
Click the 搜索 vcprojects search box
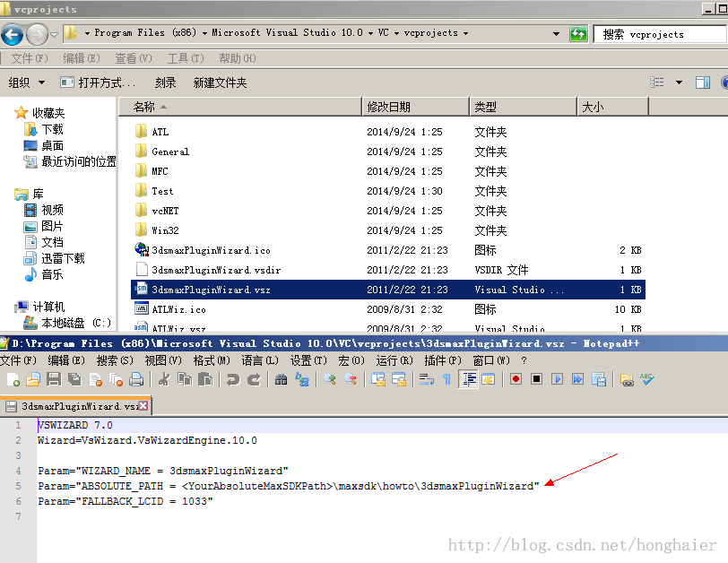pos(660,34)
